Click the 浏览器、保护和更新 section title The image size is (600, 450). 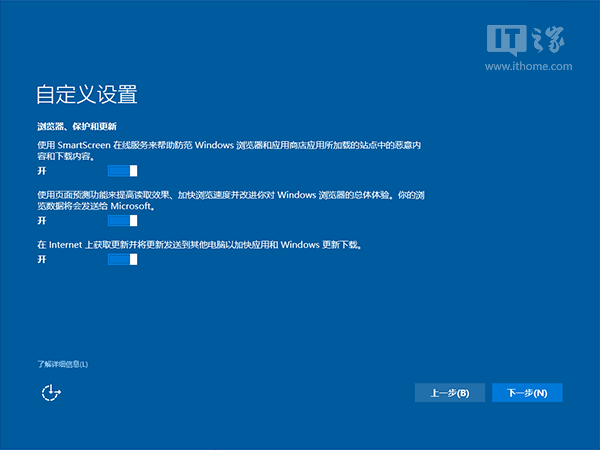77,126
